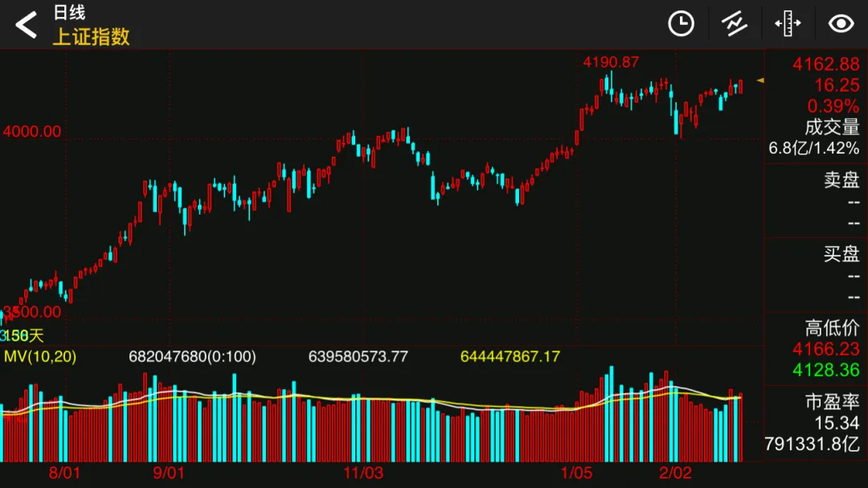Tap the chart zoom range icon

(788, 24)
